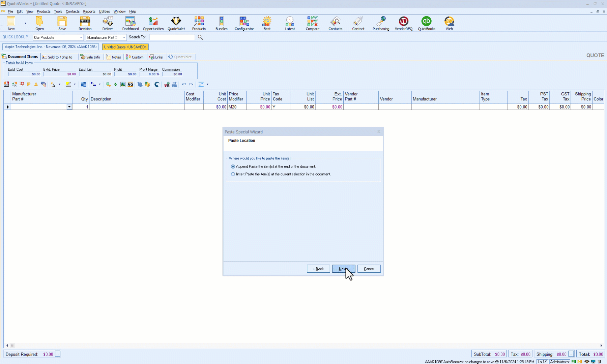
Task: Expand the Manufacturer Part # cell dropdown
Action: [69, 107]
